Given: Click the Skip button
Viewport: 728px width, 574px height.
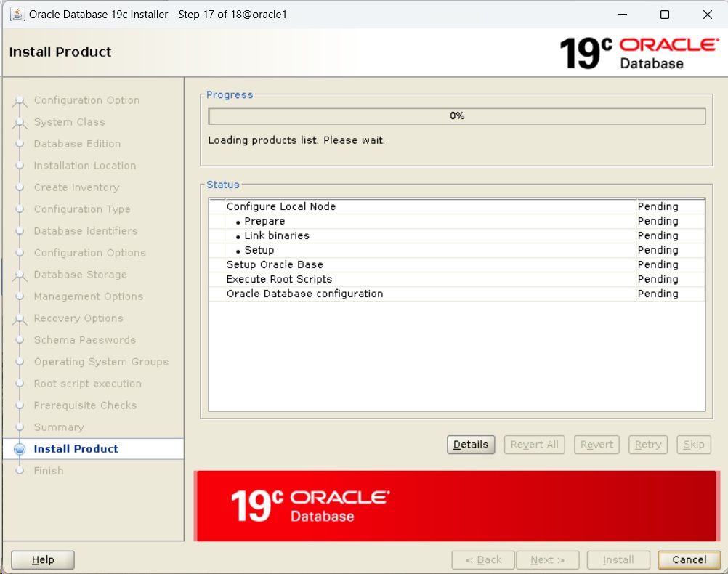Looking at the screenshot, I should click(693, 445).
